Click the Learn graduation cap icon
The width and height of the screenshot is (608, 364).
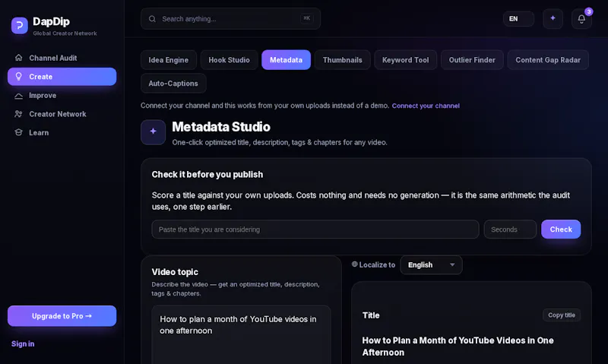[x=18, y=132]
